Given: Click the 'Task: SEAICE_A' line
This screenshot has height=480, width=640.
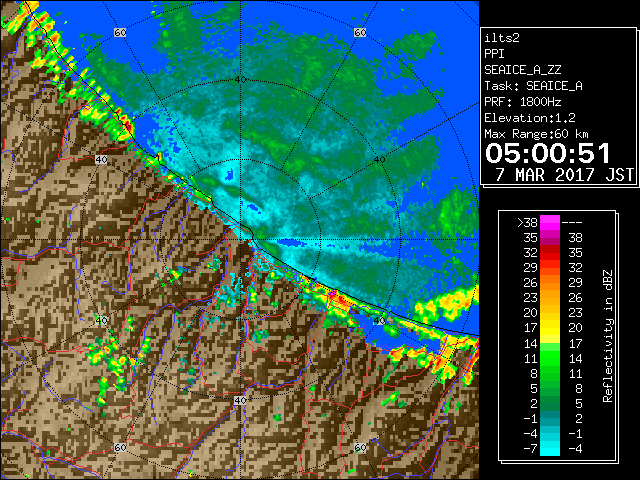Looking at the screenshot, I should [x=533, y=86].
